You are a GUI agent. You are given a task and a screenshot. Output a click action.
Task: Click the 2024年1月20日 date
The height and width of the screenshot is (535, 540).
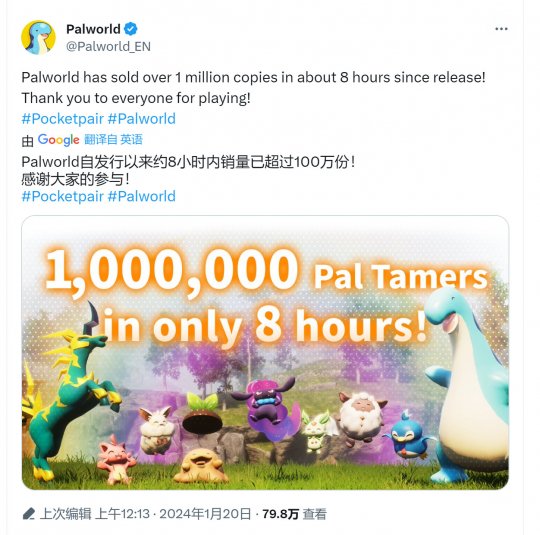[205, 514]
